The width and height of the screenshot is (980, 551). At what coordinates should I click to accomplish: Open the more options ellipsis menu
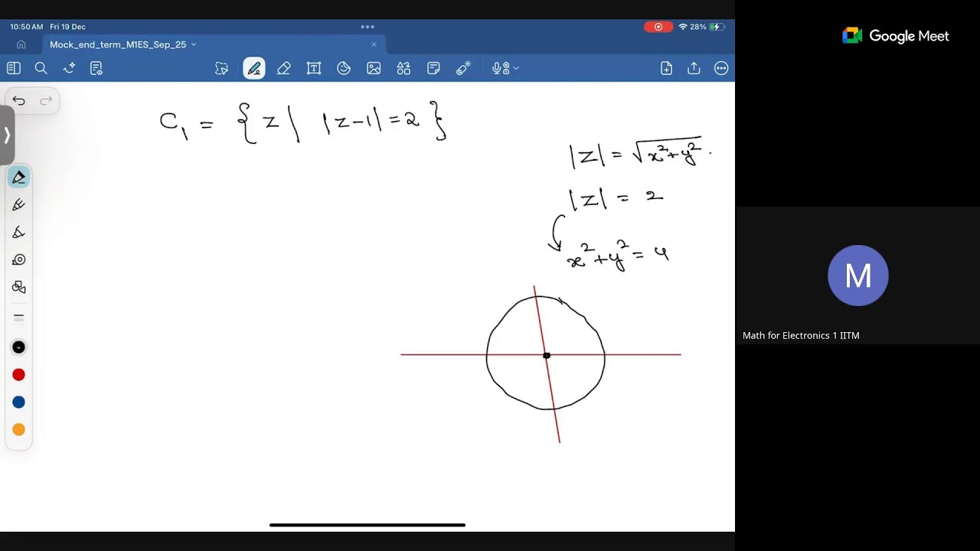[x=721, y=68]
